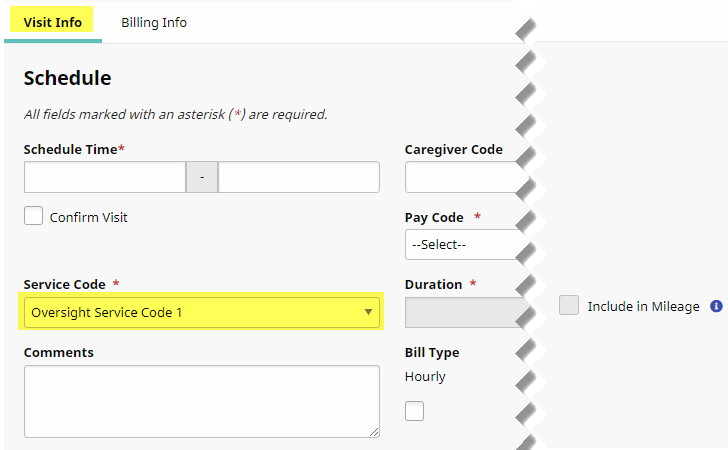Click inside the Comments text area

click(200, 400)
